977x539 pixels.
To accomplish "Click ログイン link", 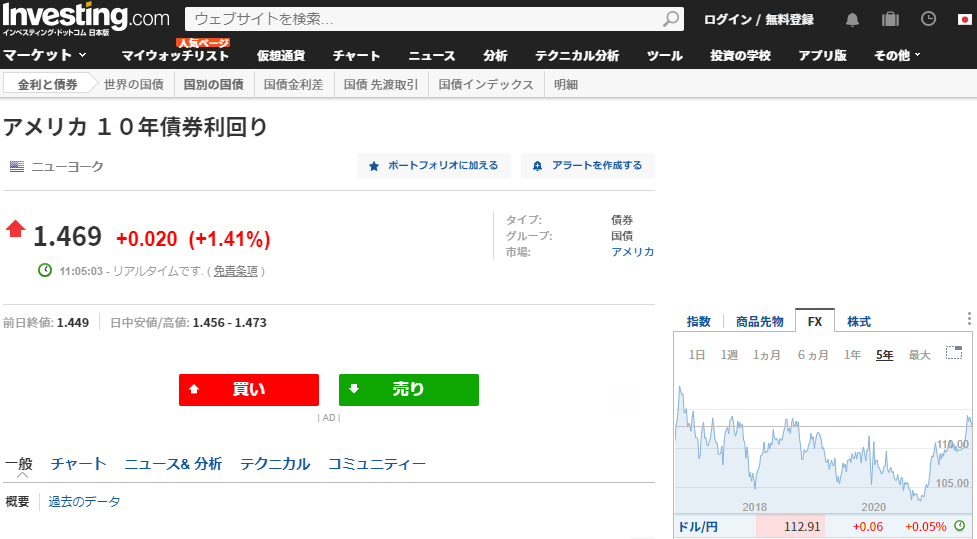I will (728, 19).
